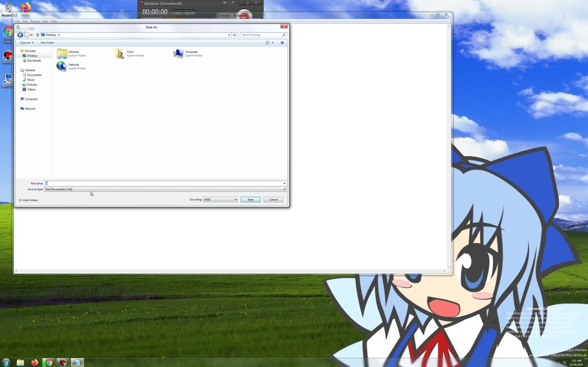Open the Computer system folder icon

click(x=179, y=54)
